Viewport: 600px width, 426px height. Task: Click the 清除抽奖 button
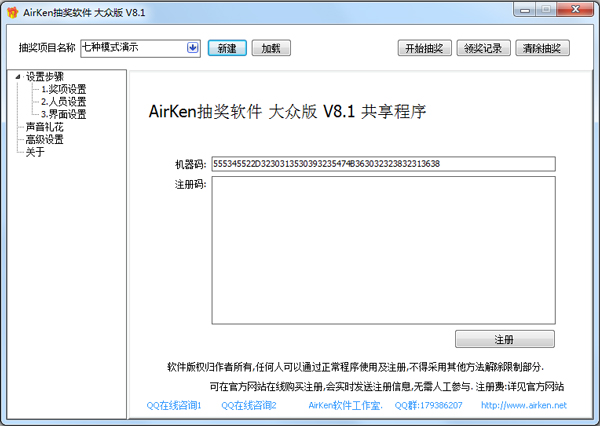(542, 48)
